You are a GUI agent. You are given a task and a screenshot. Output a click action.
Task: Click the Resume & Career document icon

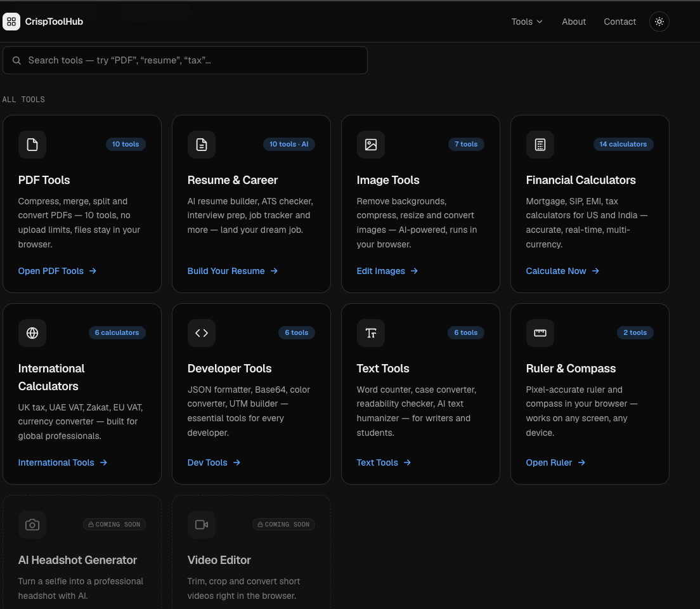202,144
